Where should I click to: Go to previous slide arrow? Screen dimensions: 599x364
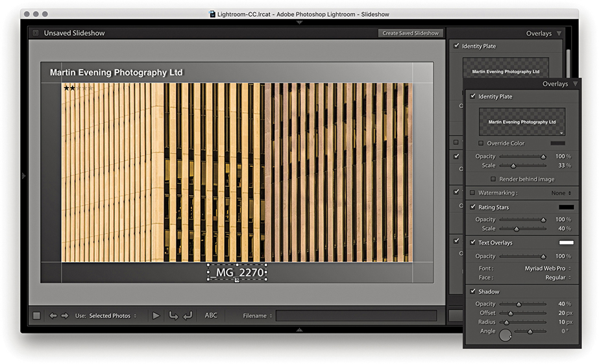point(53,316)
